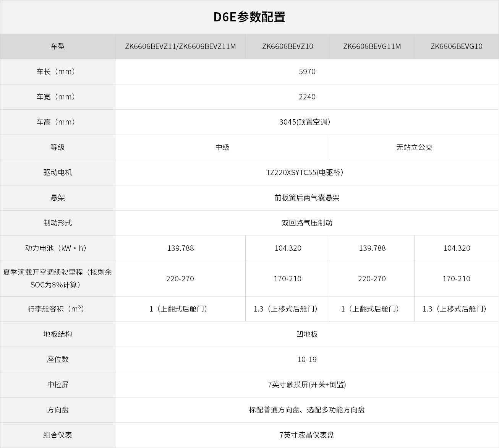The height and width of the screenshot is (448, 499).
Task: Select the ZK6606BEVZ10 column header
Action: [287, 46]
